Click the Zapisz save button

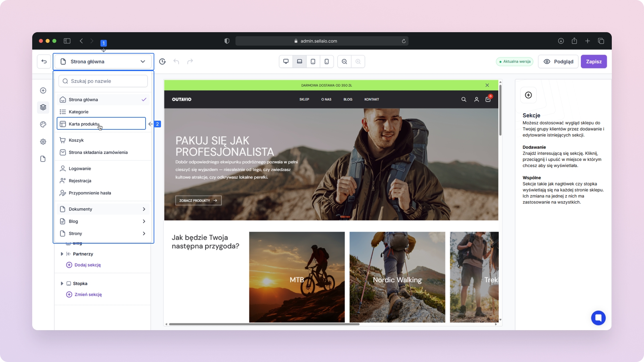pyautogui.click(x=593, y=62)
